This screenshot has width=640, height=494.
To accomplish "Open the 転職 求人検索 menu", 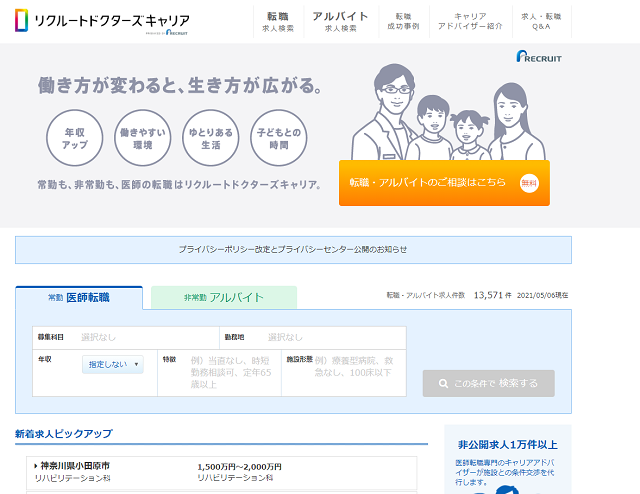I will click(x=278, y=22).
